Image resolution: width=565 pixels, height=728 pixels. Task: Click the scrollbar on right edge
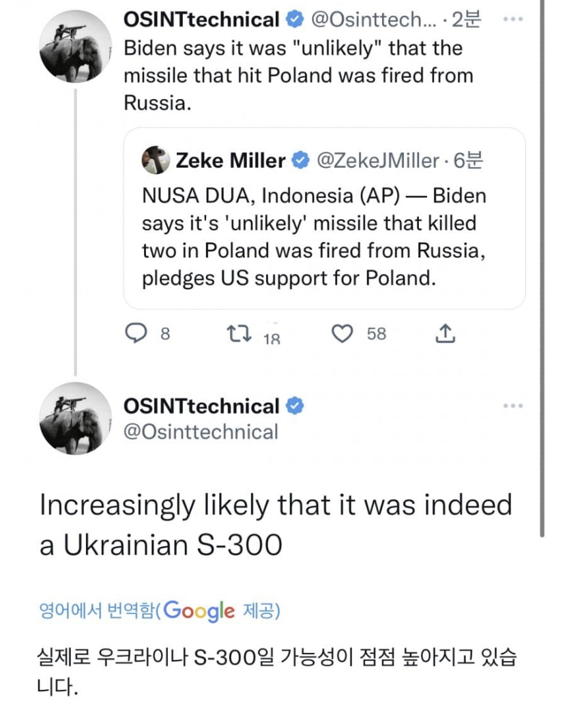543,273
